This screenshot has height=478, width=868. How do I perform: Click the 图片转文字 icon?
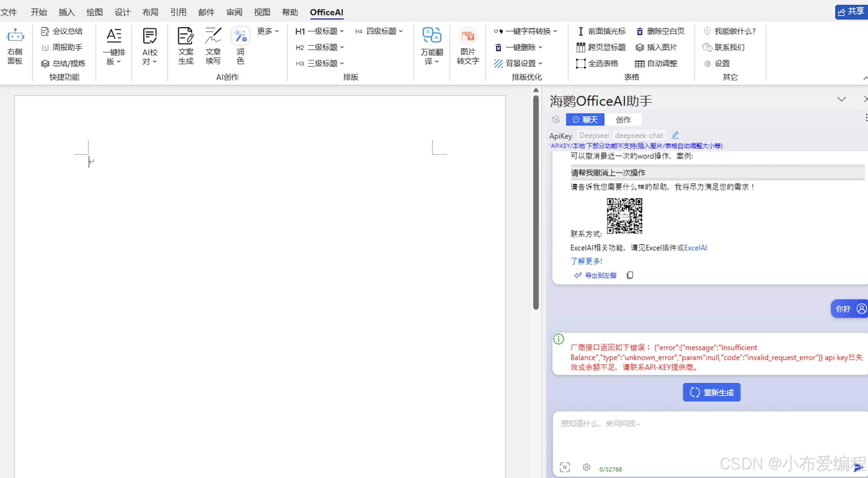tap(468, 36)
